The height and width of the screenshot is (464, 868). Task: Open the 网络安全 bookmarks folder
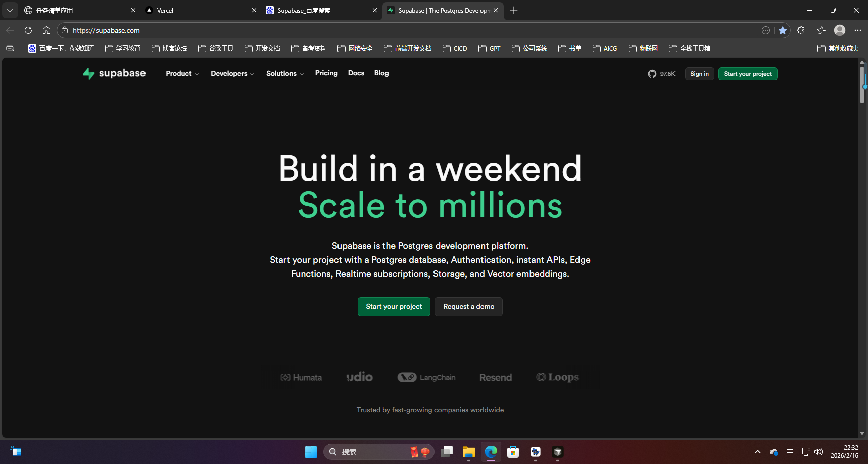point(355,49)
